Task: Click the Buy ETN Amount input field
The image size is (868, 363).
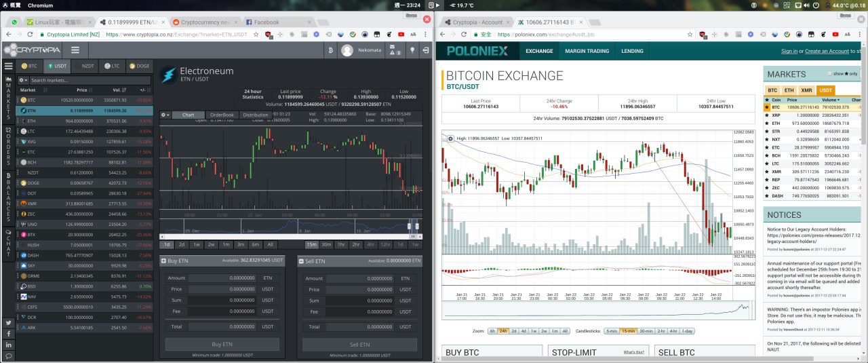Action: [x=224, y=278]
